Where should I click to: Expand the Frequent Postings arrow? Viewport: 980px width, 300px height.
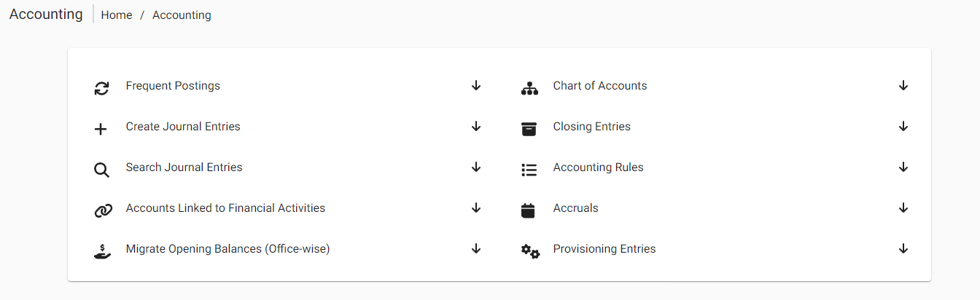click(476, 86)
